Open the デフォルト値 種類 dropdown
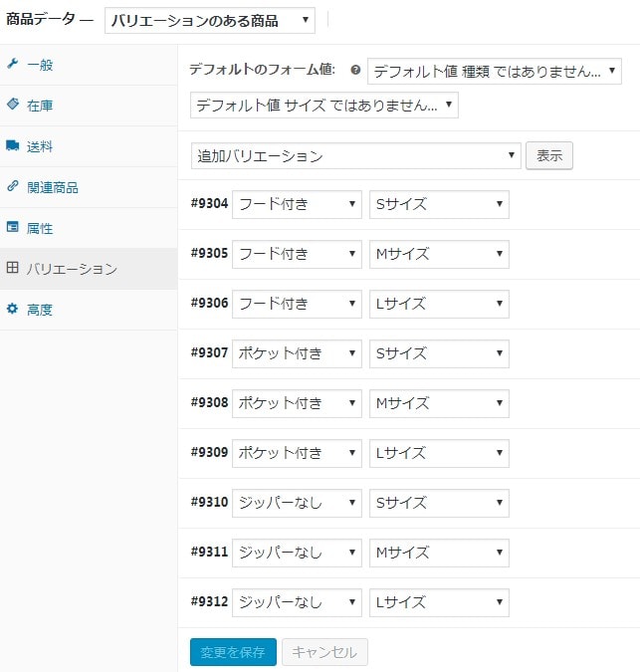This screenshot has width=640, height=672. [x=495, y=71]
